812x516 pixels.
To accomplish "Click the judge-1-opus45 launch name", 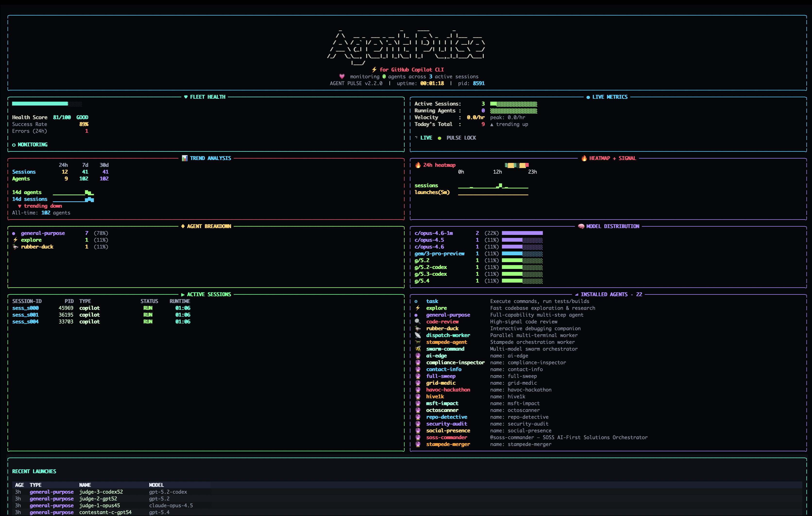I will (x=99, y=506).
